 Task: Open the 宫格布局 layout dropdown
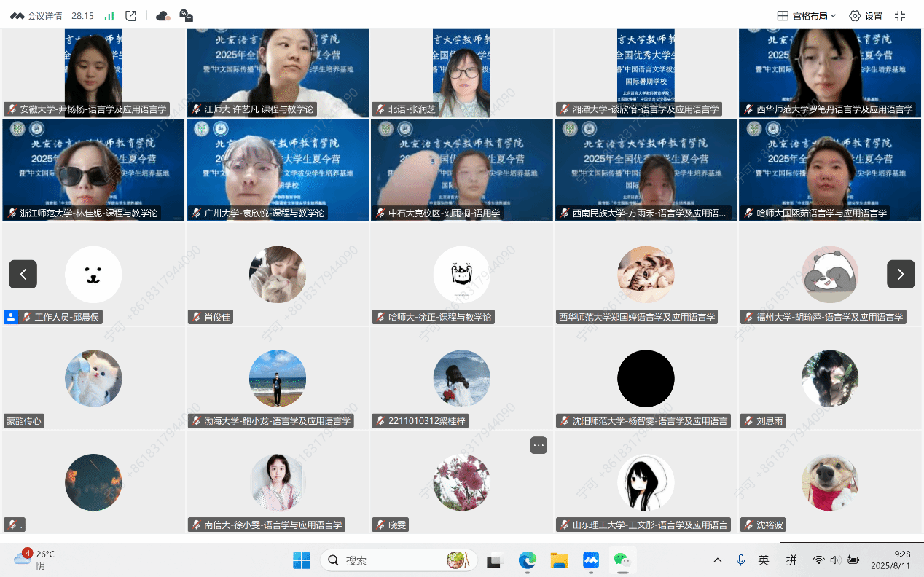pos(807,16)
